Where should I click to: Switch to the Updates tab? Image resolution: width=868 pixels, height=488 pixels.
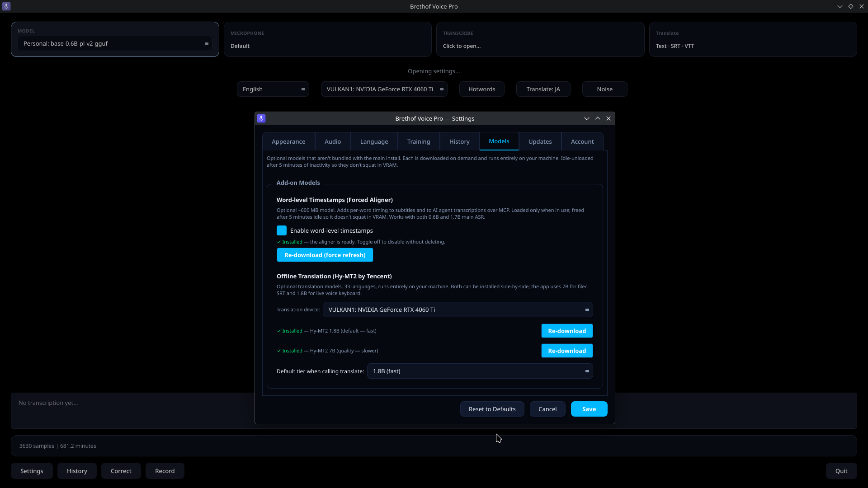click(540, 141)
